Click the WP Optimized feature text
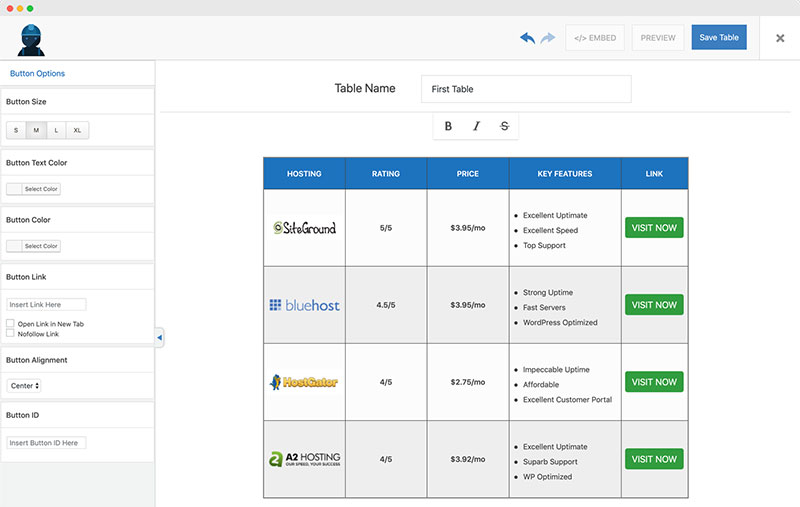The width and height of the screenshot is (800, 507). point(547,476)
